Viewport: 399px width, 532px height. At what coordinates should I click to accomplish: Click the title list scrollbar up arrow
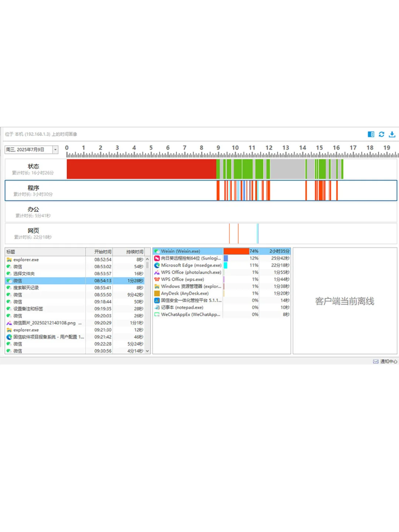coord(147,259)
